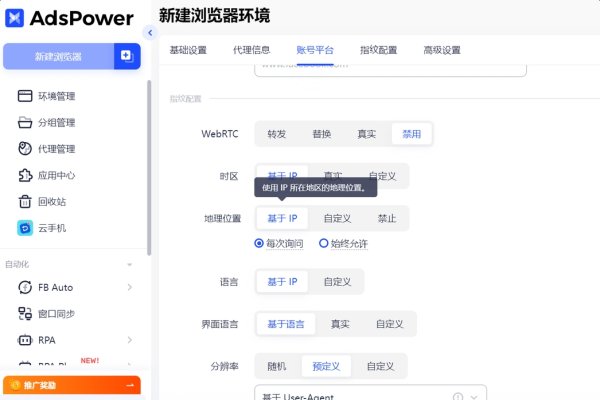Screen dimensions: 600x400
Task: Open 环境管理 menu item text
Action: pos(57,96)
